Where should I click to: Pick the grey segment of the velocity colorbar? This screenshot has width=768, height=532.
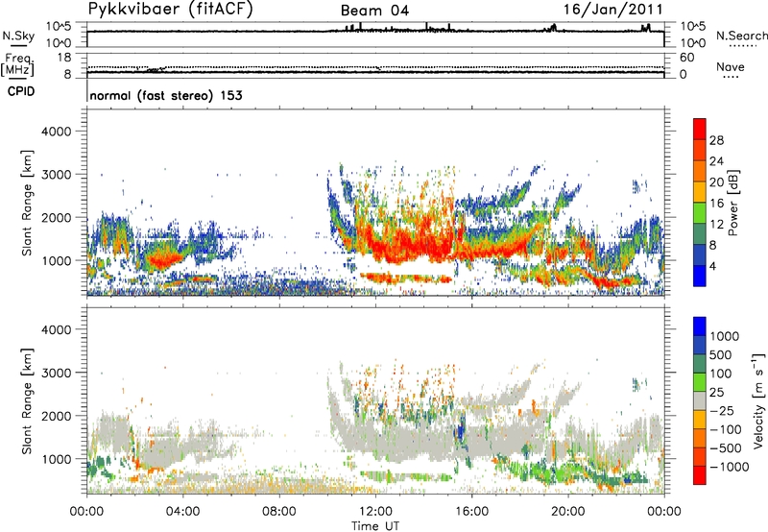[x=700, y=401]
